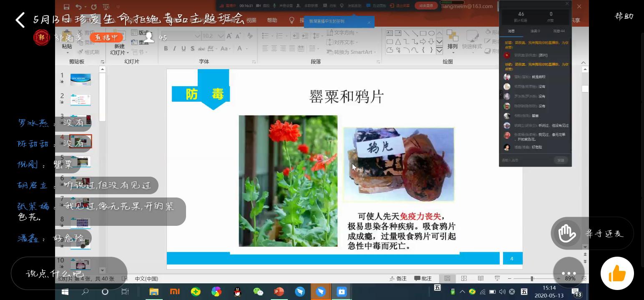The height and width of the screenshot is (300, 644).
Task: Open the 快速样式 quick styles gallery
Action: pos(472,40)
